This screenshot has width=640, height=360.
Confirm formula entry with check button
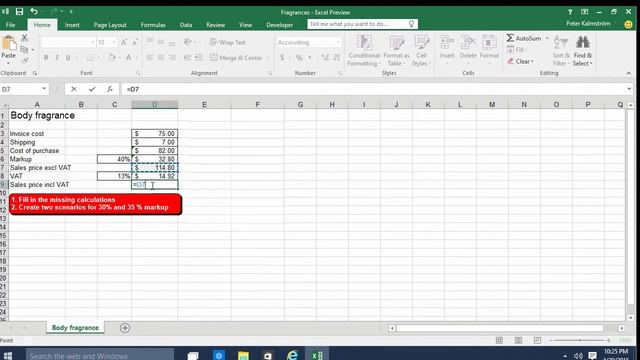(92, 89)
